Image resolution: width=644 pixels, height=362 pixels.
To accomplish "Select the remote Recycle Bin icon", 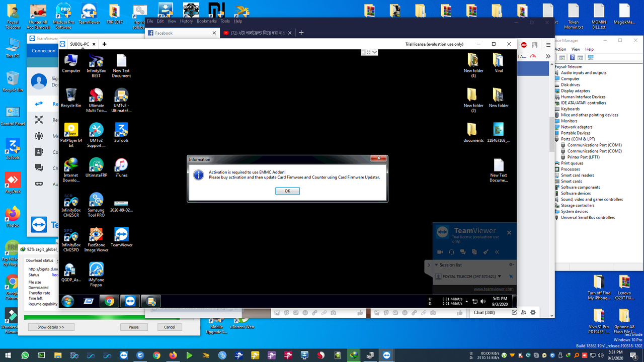I will [x=71, y=98].
